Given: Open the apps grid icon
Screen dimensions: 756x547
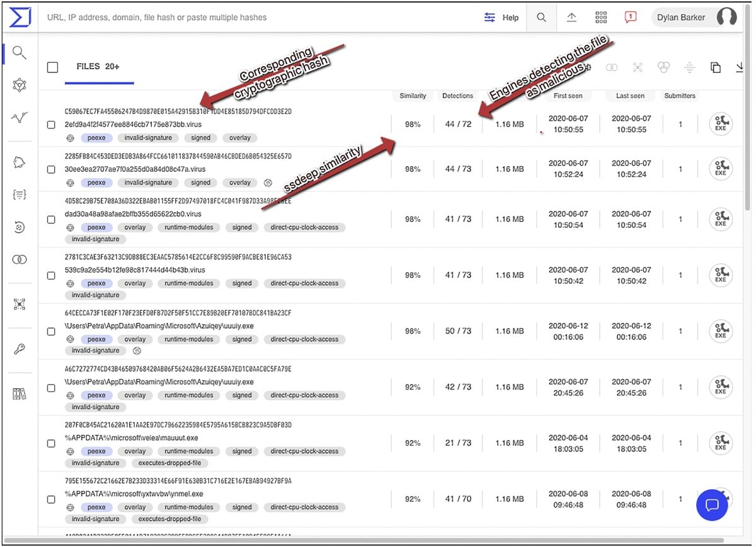Looking at the screenshot, I should click(x=601, y=18).
